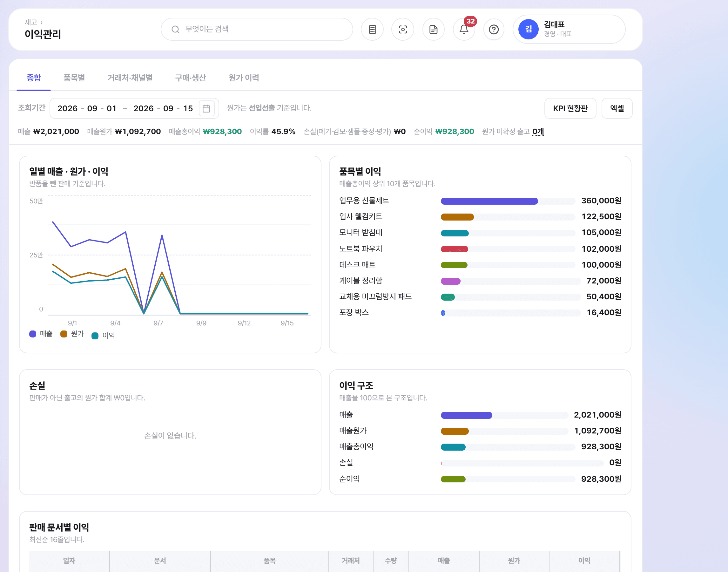Click the KPI 현황판 button
Image resolution: width=728 pixels, height=572 pixels.
(570, 108)
